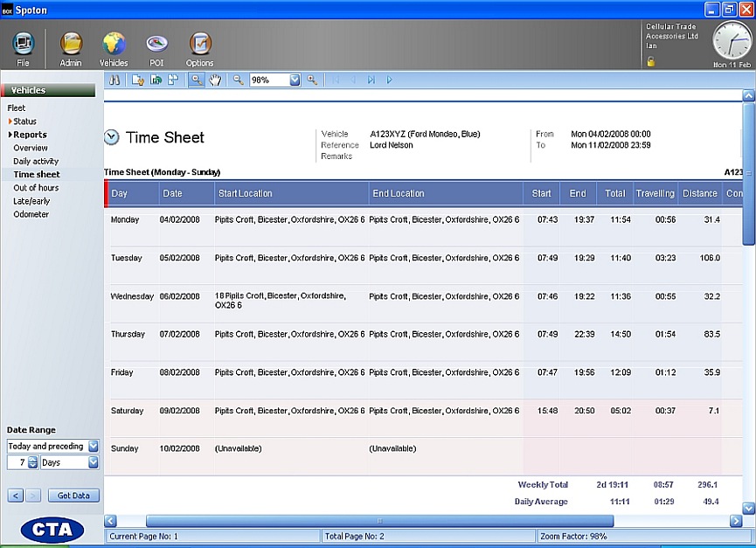Toggle the active magnifier zoom mode button
Image resolution: width=756 pixels, height=548 pixels.
pos(197,80)
